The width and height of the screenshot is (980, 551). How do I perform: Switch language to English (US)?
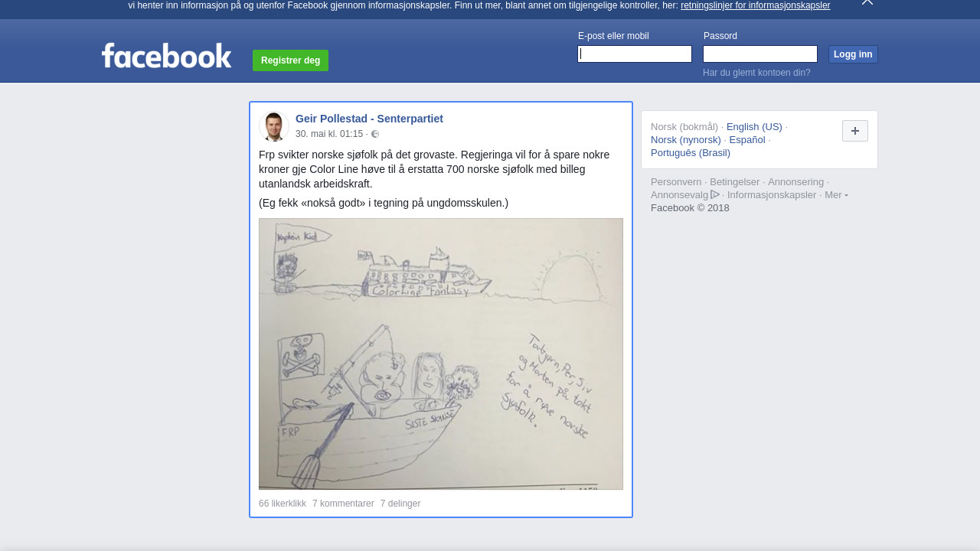point(754,127)
